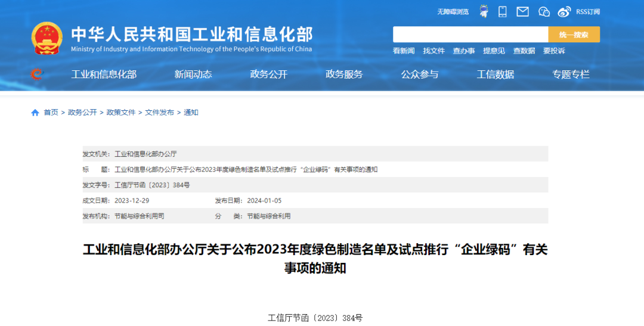
Task: Click the home icon in breadcrumb
Action: coord(35,113)
